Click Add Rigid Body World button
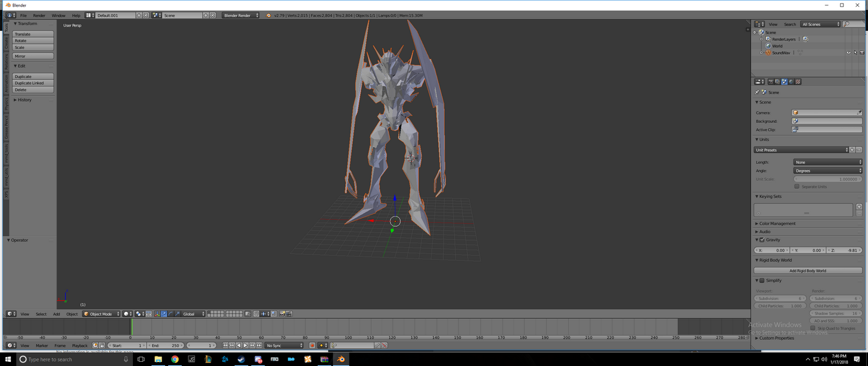Screen dimensions: 868x366 click(808, 271)
